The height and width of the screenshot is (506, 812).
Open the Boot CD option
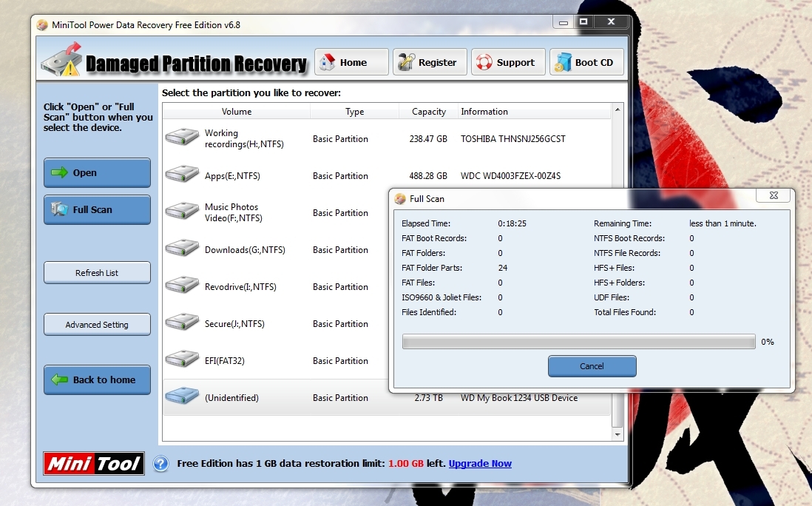coord(586,62)
